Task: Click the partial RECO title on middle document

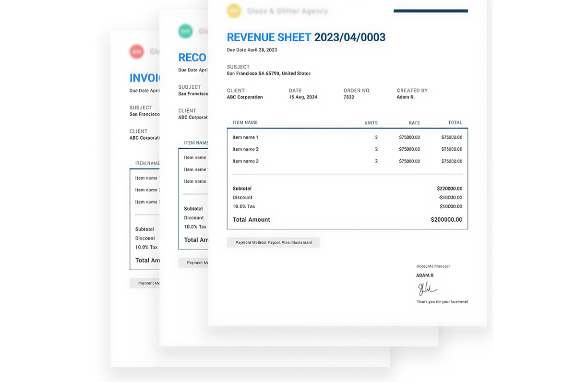Action: pos(192,58)
